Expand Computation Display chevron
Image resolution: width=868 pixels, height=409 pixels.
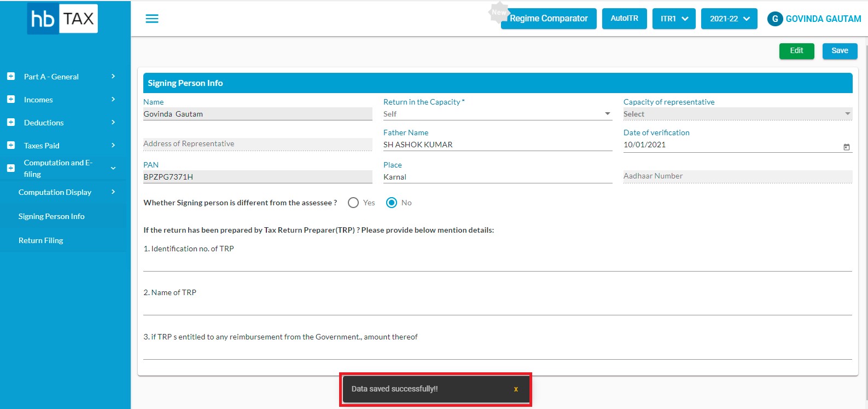113,192
